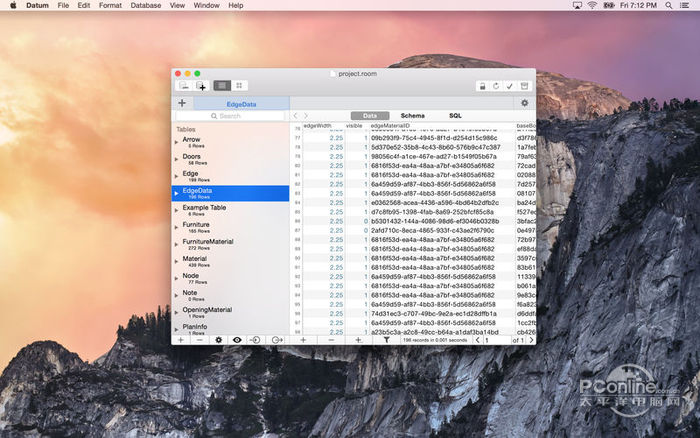
Task: Click the lock icon in the toolbar
Action: click(x=481, y=86)
